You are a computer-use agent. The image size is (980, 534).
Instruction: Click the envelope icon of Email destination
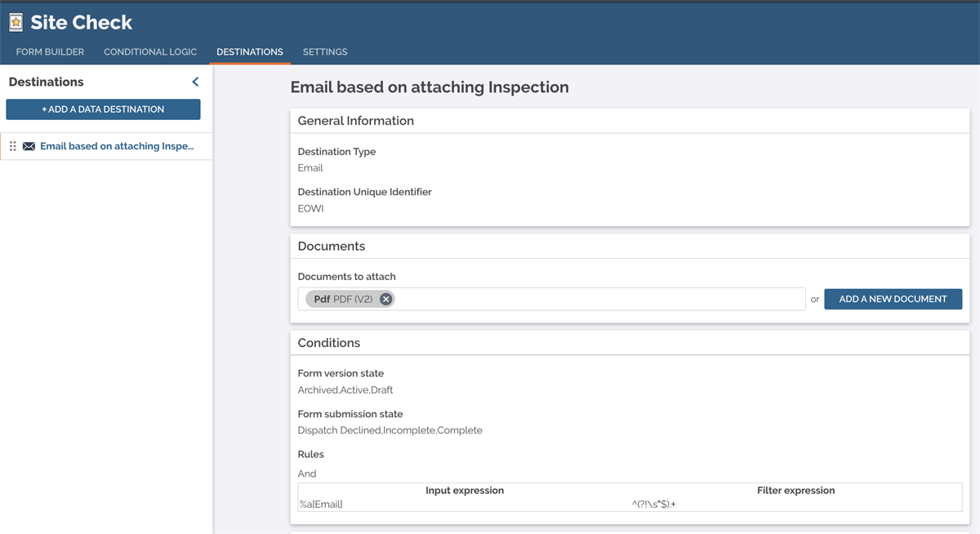point(29,146)
